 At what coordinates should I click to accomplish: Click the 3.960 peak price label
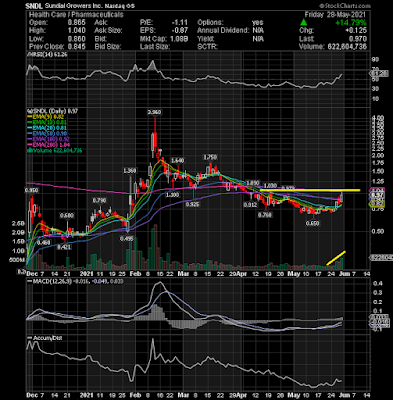point(155,112)
